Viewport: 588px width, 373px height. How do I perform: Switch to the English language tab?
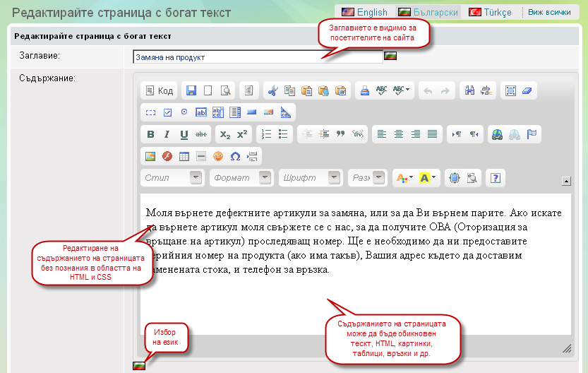click(x=364, y=12)
